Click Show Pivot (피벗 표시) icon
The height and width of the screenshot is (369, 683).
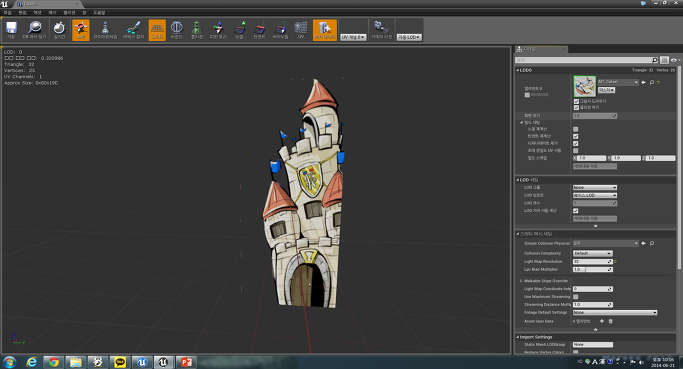coord(218,30)
